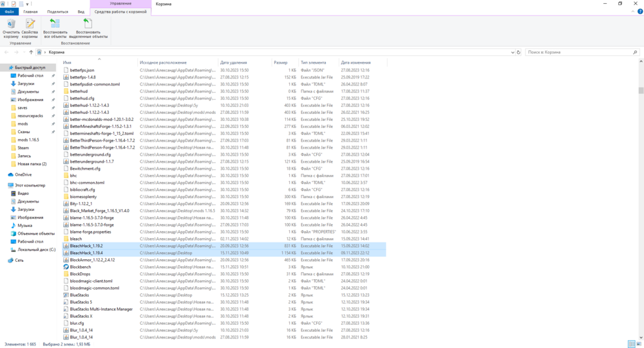Click the Сеть network icon in sidebar
The image size is (644, 348).
[x=11, y=260]
